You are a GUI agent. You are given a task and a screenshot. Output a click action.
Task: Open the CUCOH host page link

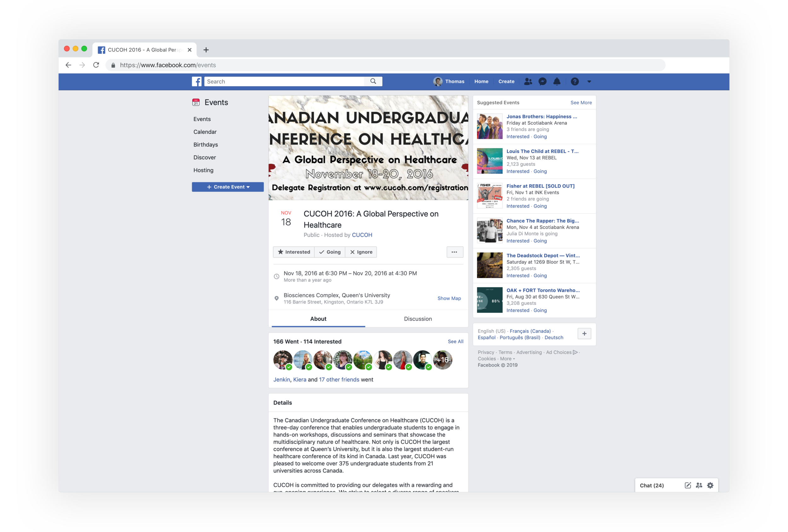(362, 235)
